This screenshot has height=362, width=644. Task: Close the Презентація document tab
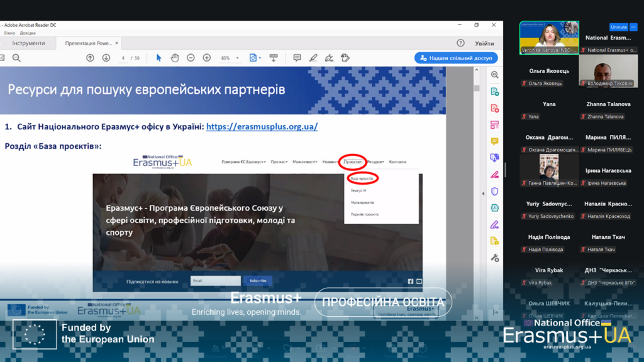[x=116, y=43]
